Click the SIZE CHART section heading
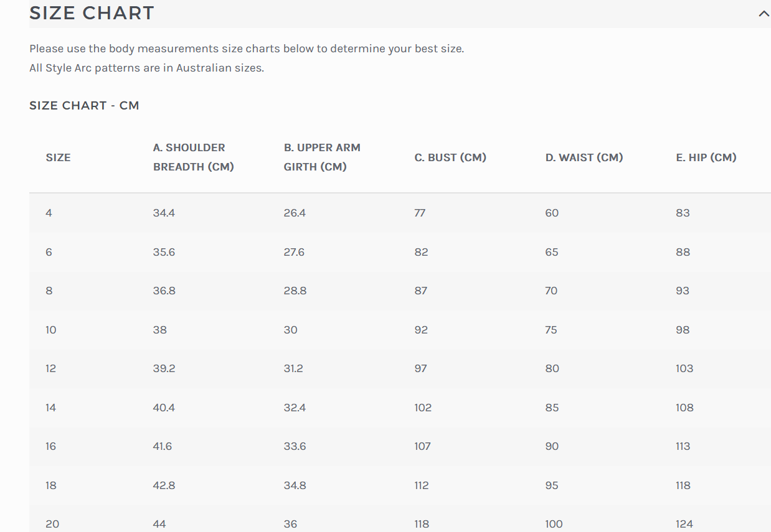Screen dimensions: 771x532 pos(92,13)
